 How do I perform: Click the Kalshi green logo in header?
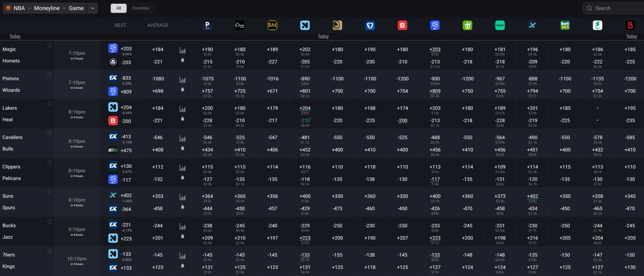coord(500,25)
